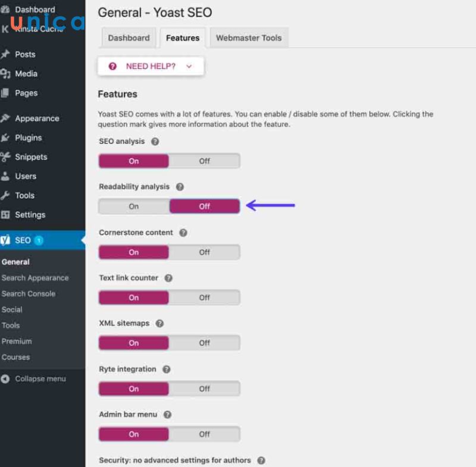Open the Posts menu item
The width and height of the screenshot is (476, 467).
[x=25, y=54]
